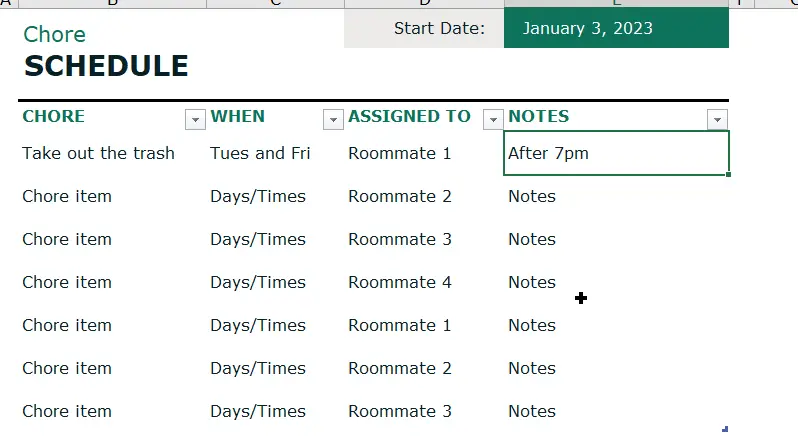Click the WHEN header cell
Image resolution: width=798 pixels, height=439 pixels.
[x=238, y=116]
